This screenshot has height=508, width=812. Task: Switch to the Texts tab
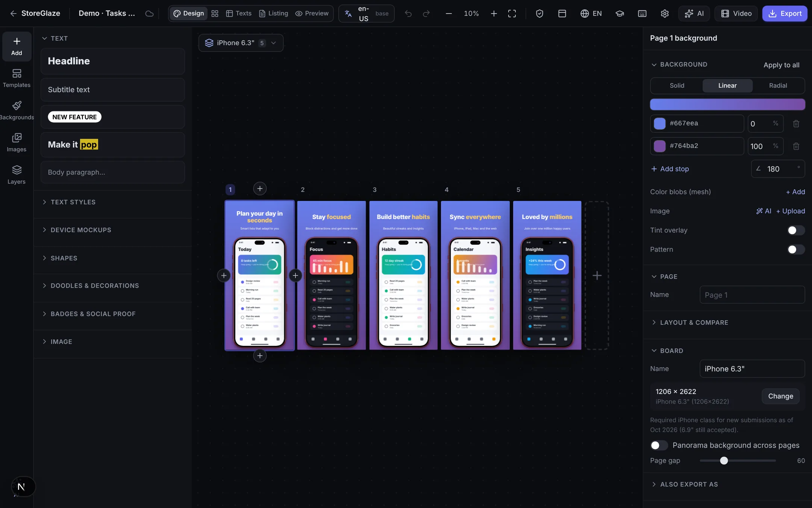(x=239, y=14)
